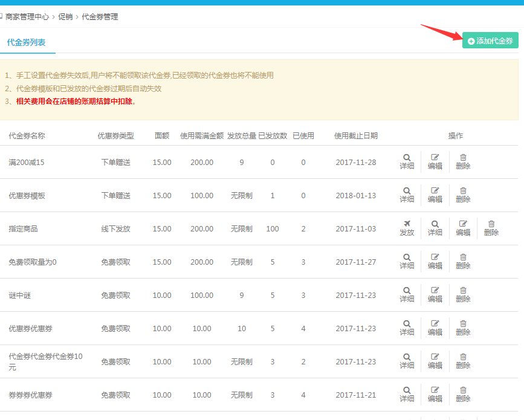Delete the 优惠券优惠券 voucher
Viewport: 524px width, 420px height.
pos(463,328)
